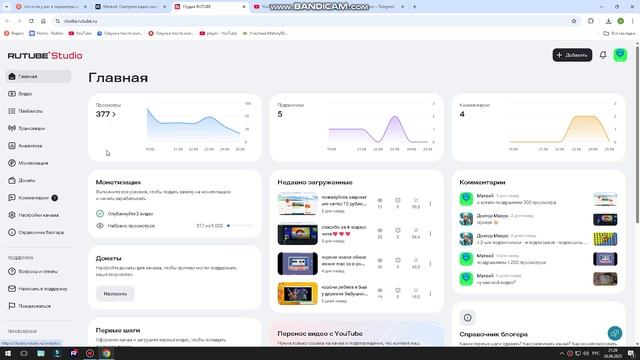640x360 pixels.
Task: Bookmark this page with the star icon
Action: coord(574,21)
